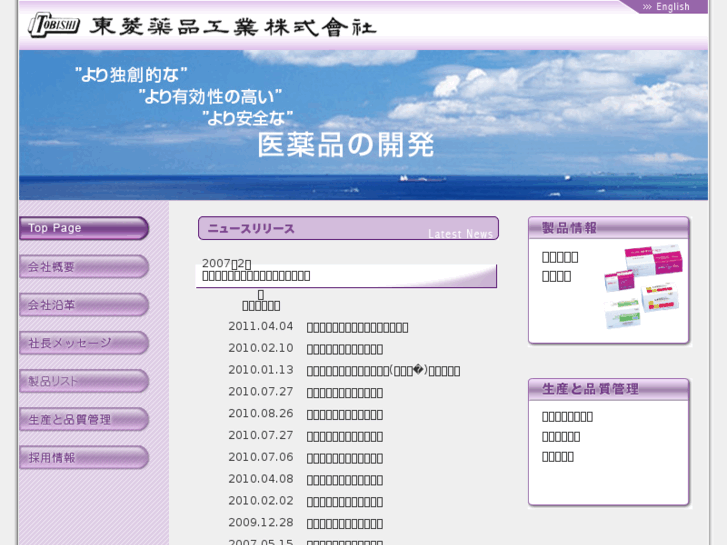Open the 会社沿革 sidebar button
Viewport: 727px width, 545px height.
click(x=84, y=305)
